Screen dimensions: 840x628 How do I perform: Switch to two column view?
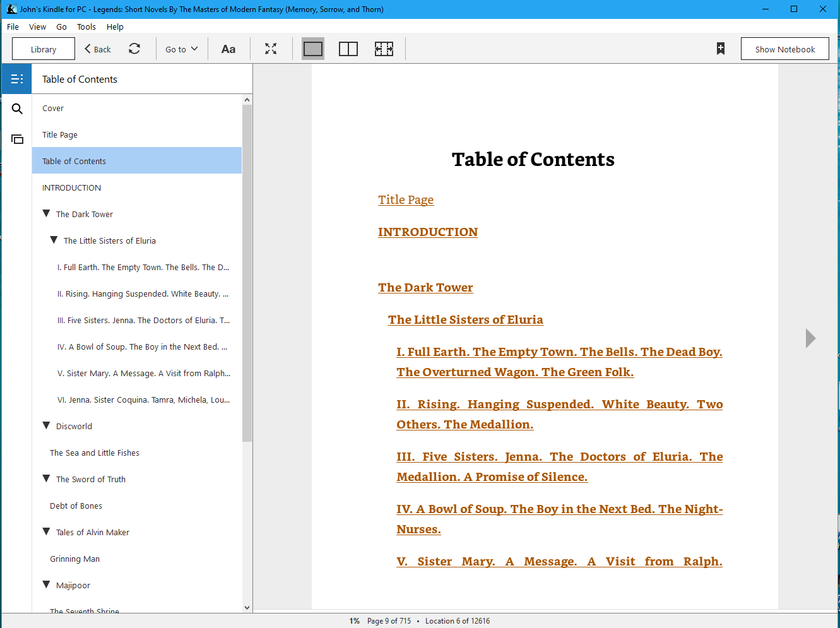348,49
